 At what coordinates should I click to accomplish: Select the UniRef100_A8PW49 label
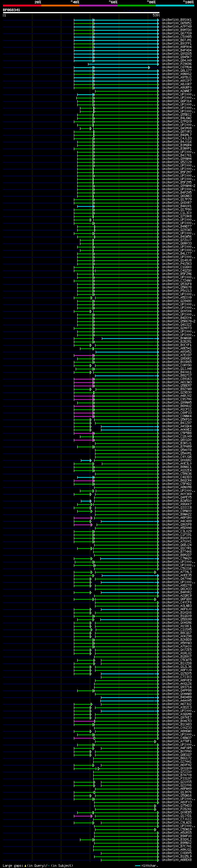[176, 789]
